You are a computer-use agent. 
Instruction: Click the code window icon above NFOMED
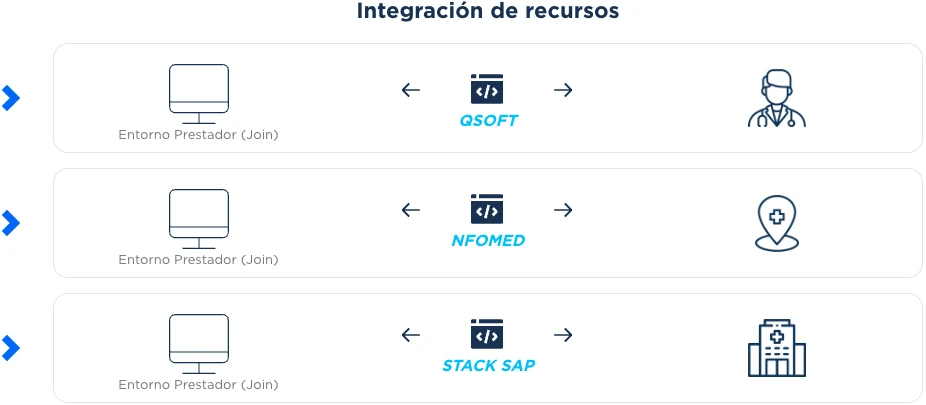point(487,209)
